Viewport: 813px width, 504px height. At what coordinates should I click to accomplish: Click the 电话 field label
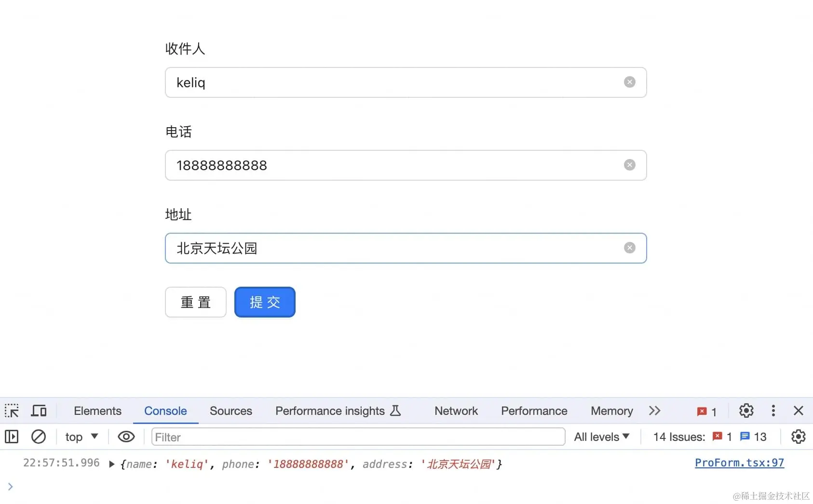[178, 132]
